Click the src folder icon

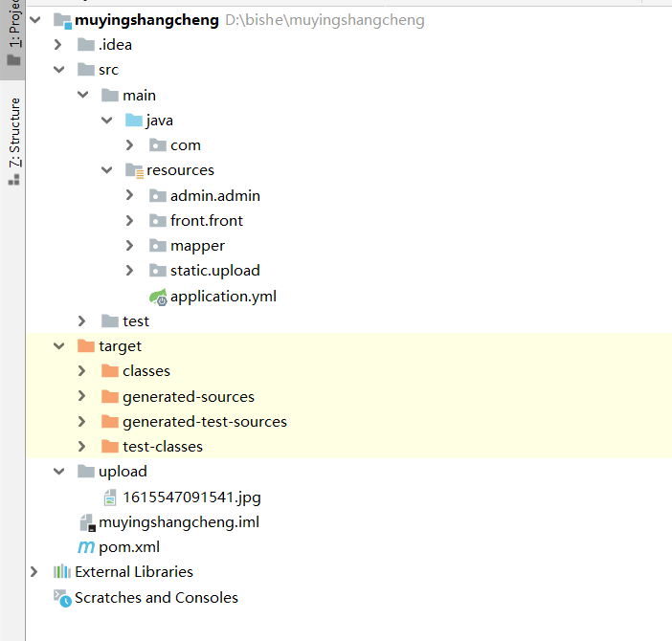point(86,70)
